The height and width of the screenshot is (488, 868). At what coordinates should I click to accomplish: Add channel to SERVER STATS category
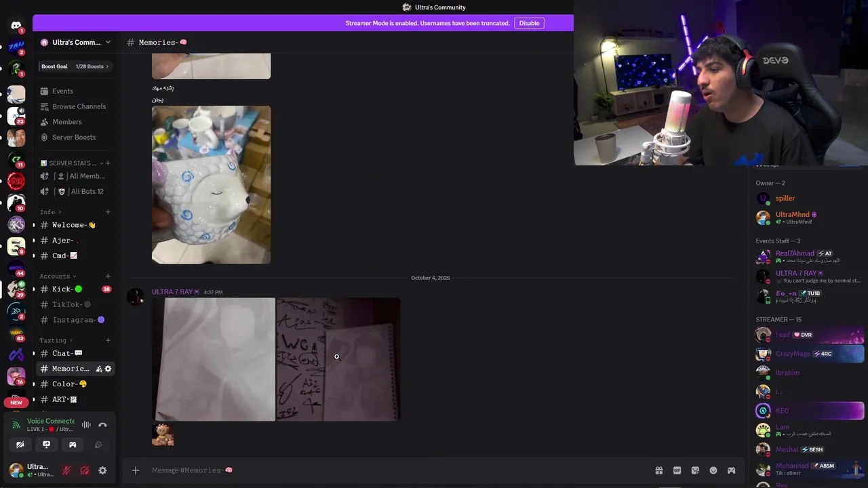[x=108, y=163]
